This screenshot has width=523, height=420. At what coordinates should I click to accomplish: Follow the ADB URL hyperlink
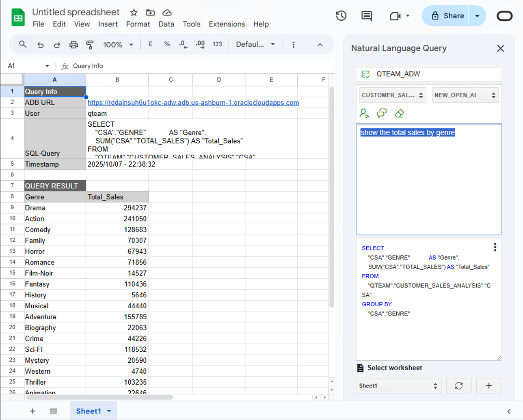click(x=193, y=102)
